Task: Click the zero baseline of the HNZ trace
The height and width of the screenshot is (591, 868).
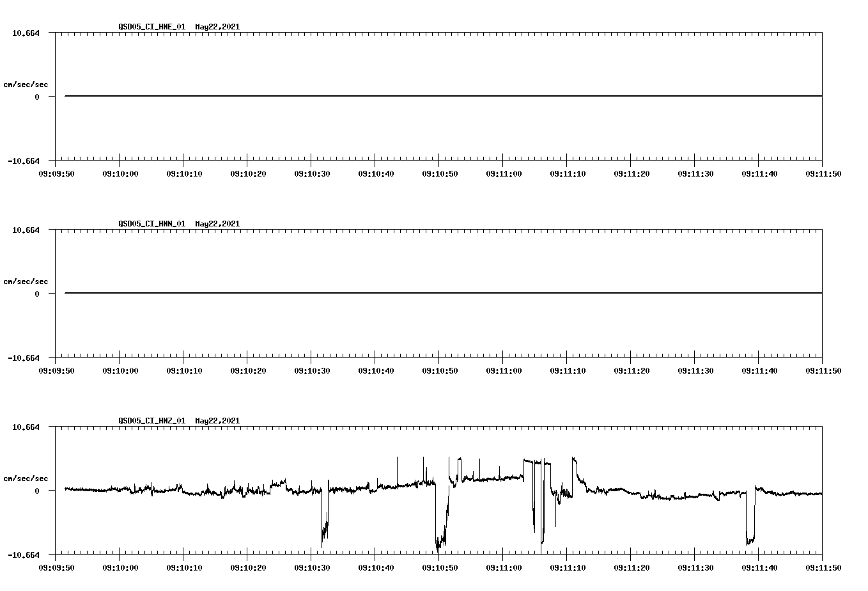Action: pyautogui.click(x=192, y=491)
